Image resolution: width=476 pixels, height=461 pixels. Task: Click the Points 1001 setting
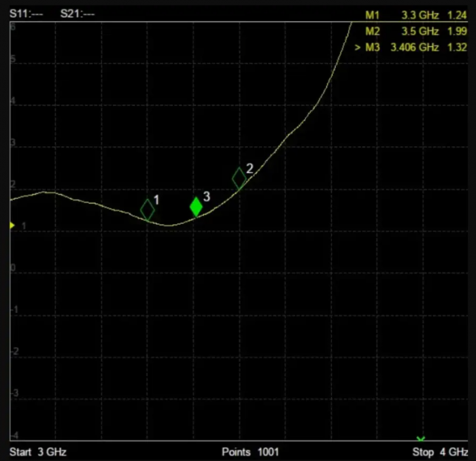pos(250,452)
